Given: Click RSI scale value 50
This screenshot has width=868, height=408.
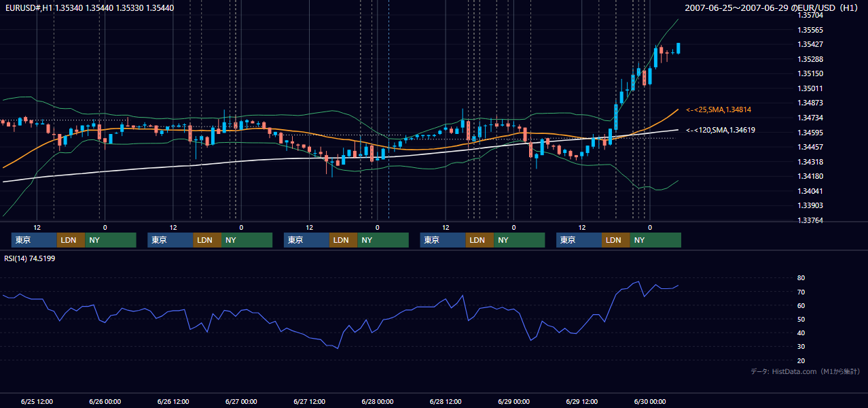Looking at the screenshot, I should pos(801,319).
